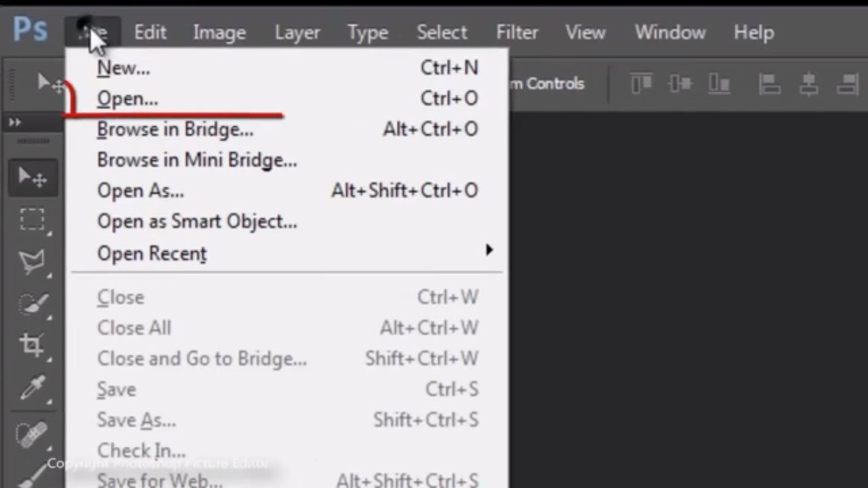Image resolution: width=868 pixels, height=488 pixels.
Task: Select the Quick Selection tool
Action: point(32,304)
